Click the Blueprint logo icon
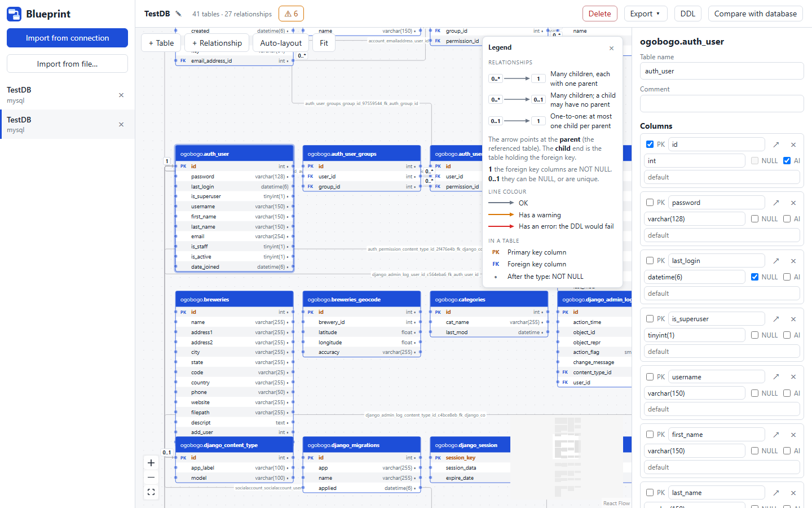812x508 pixels. [x=14, y=14]
